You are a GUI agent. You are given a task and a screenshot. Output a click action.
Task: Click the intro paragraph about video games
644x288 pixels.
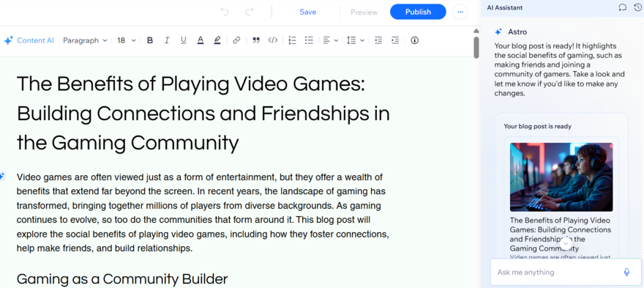[x=203, y=213]
